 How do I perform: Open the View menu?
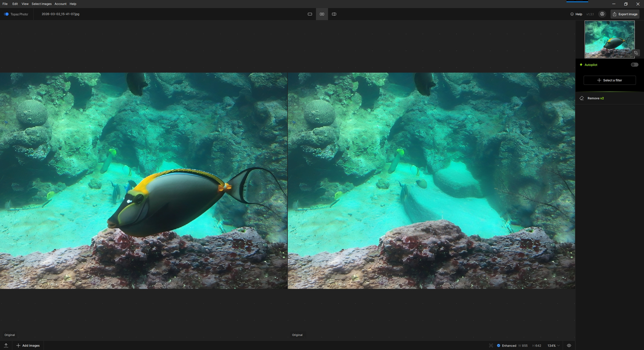click(25, 4)
